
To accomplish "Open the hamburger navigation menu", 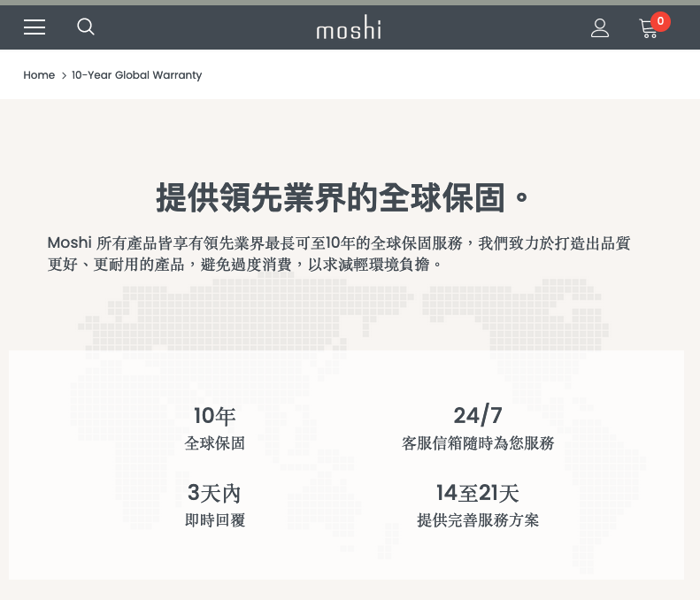I will (x=35, y=27).
